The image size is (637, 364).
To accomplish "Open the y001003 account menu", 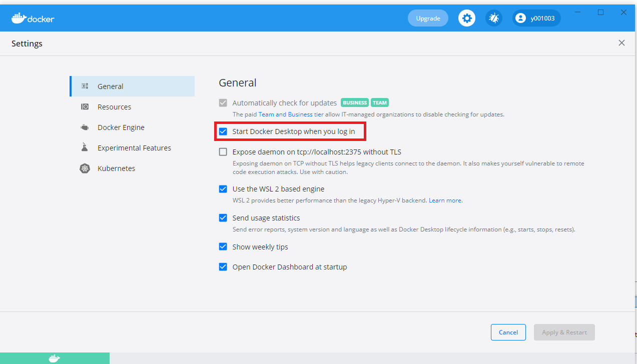I will tap(536, 18).
